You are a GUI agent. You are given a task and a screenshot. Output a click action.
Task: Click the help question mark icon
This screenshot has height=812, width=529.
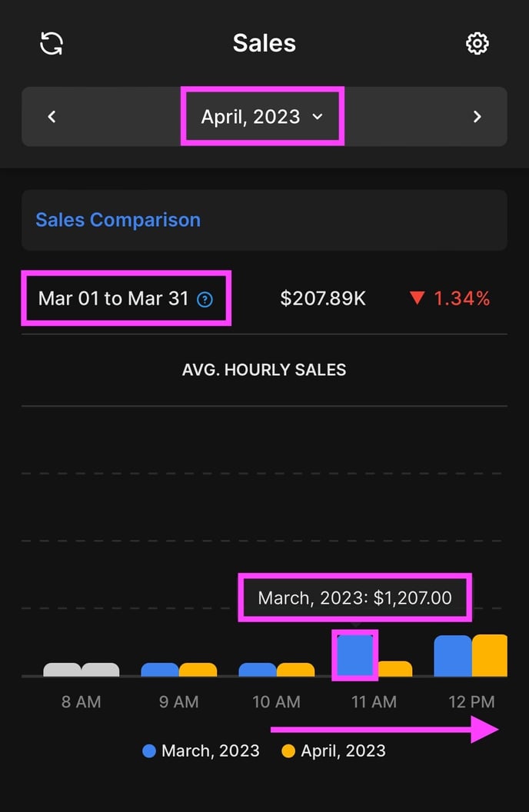[205, 299]
